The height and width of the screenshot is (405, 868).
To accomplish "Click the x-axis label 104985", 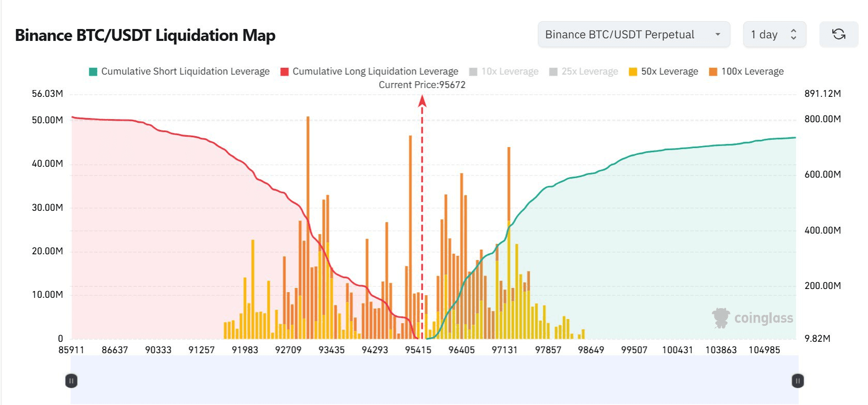I will pyautogui.click(x=765, y=350).
